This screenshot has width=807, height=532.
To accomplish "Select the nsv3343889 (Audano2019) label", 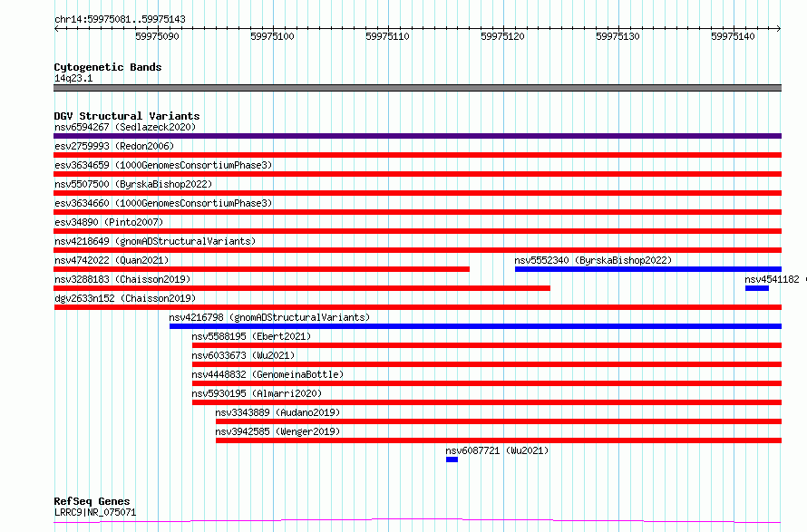I will pyautogui.click(x=278, y=412).
